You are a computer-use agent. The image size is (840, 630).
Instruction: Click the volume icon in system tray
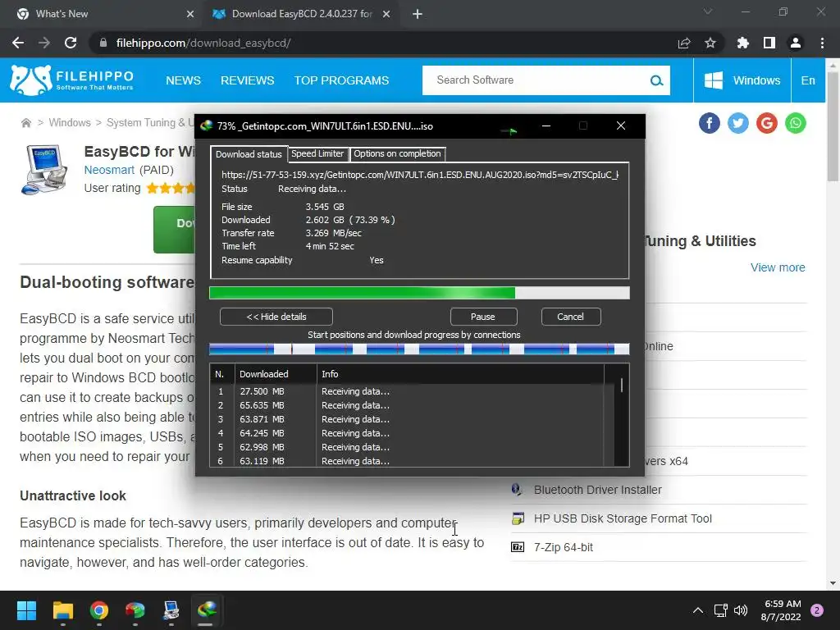[741, 610]
